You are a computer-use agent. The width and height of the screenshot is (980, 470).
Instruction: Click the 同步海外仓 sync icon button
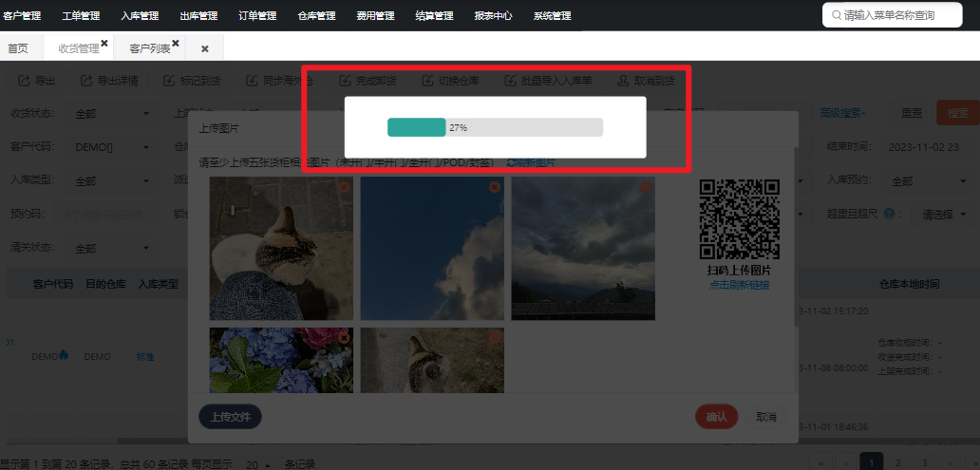[x=252, y=81]
